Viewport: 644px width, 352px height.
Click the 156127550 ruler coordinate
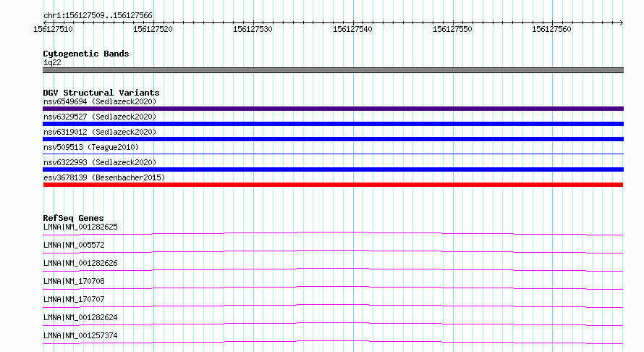452,29
